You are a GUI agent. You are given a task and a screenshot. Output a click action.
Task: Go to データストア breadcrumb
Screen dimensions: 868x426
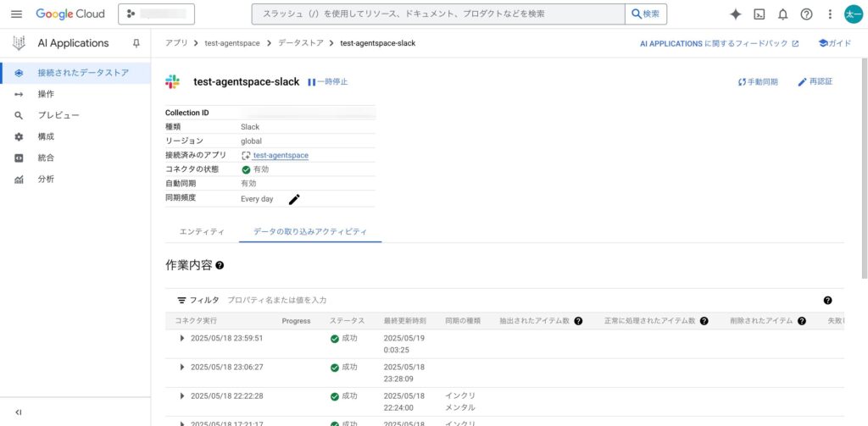(301, 43)
